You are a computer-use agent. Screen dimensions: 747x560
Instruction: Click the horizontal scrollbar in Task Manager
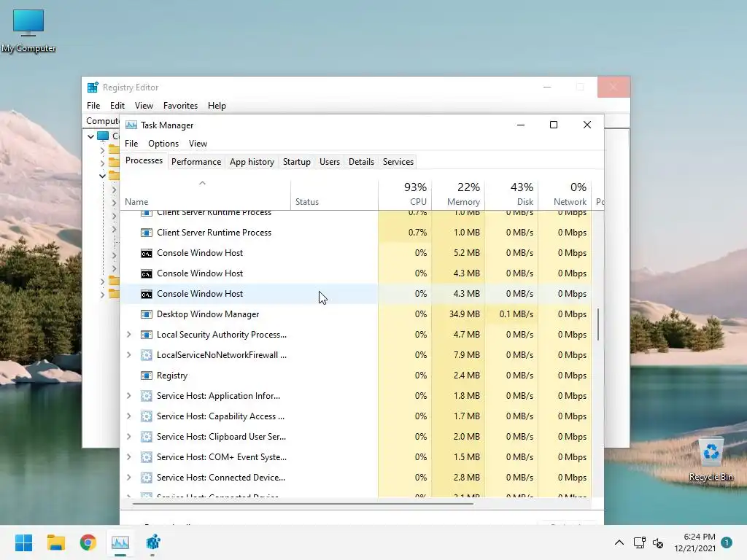click(x=303, y=504)
